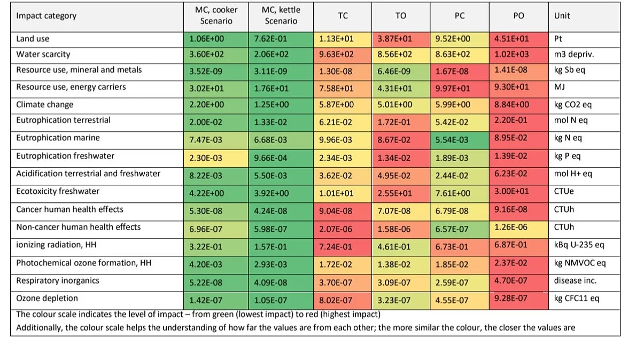Select the kBq U-235 eq unit cell

tap(579, 246)
